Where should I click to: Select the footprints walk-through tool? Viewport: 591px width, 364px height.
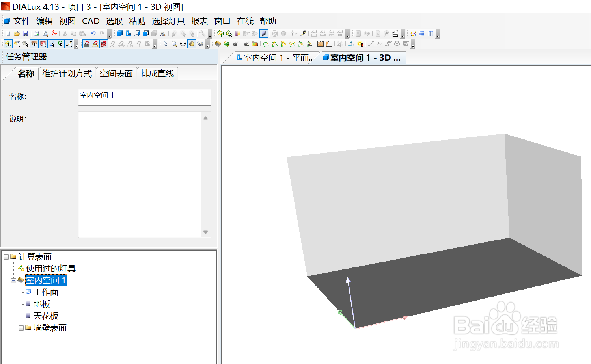(x=200, y=44)
